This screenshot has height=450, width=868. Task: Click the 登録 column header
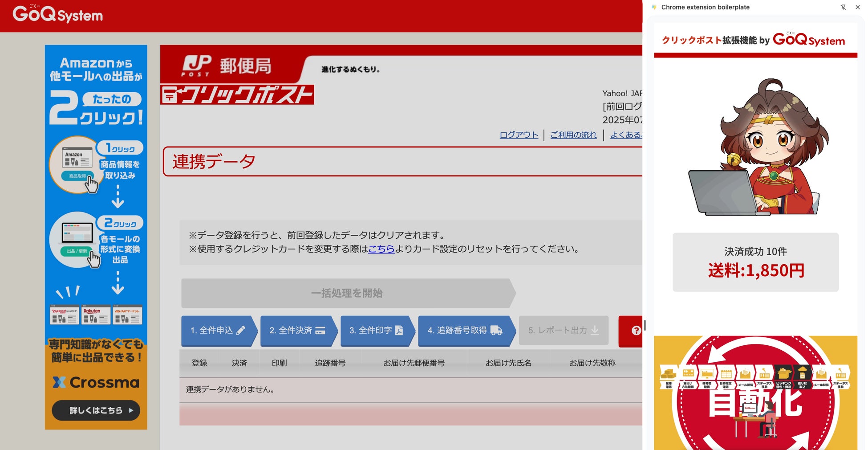(x=199, y=363)
